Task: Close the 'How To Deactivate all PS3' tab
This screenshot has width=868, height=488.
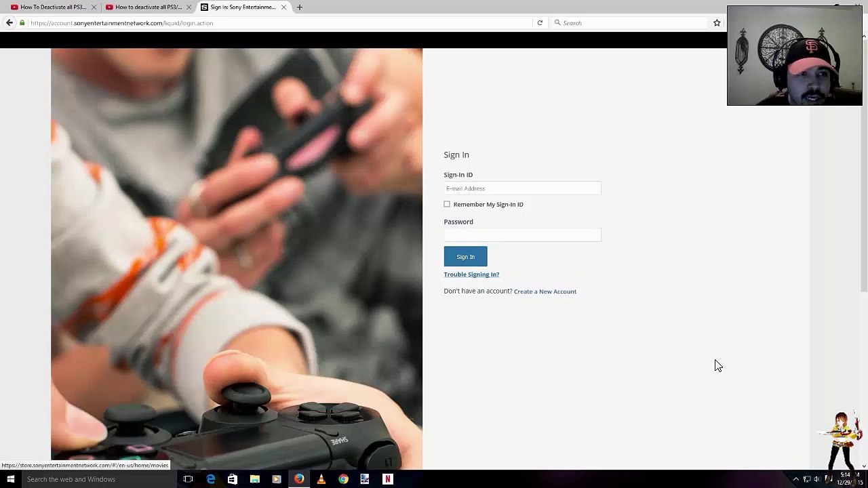Action: click(x=94, y=7)
